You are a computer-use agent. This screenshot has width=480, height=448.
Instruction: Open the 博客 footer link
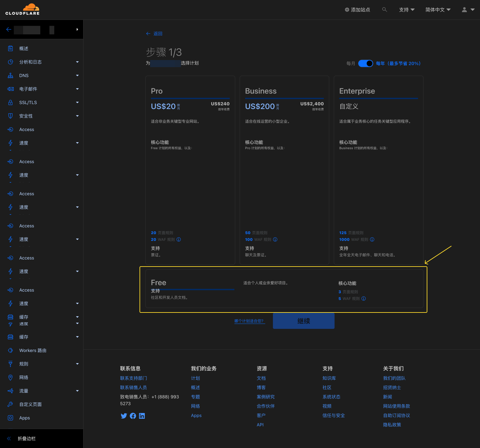point(261,388)
